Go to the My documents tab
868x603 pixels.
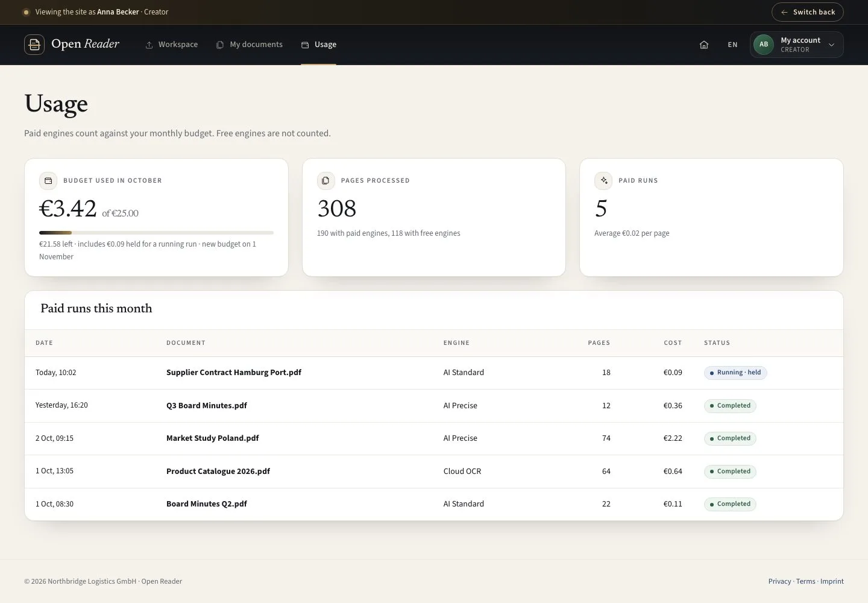coord(250,45)
